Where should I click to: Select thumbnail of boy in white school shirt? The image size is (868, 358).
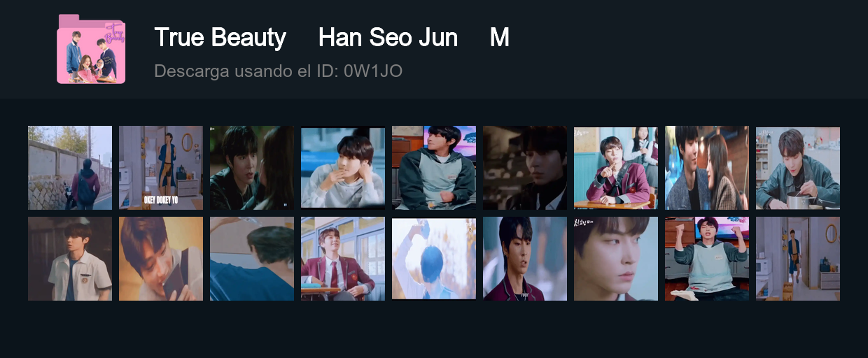(70, 259)
